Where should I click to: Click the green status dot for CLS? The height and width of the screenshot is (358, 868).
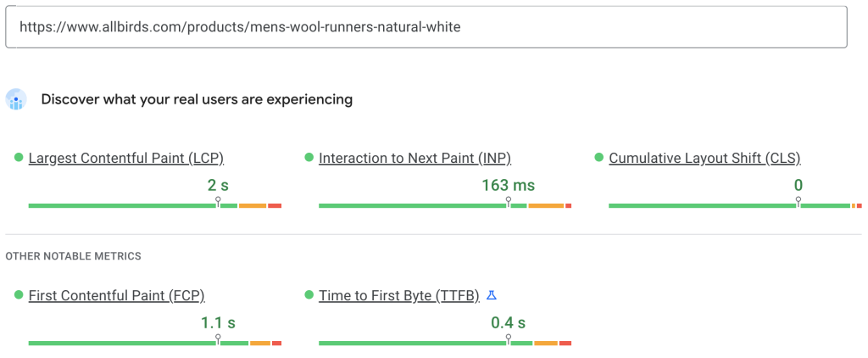599,158
